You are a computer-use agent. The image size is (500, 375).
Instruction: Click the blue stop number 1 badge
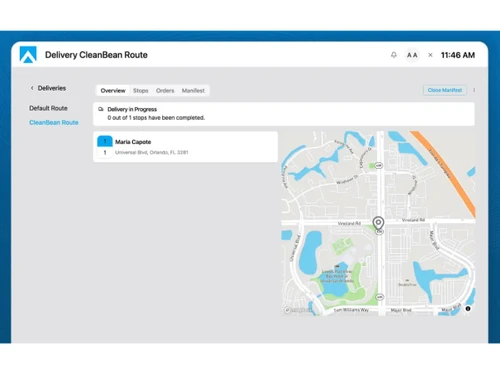tap(105, 141)
